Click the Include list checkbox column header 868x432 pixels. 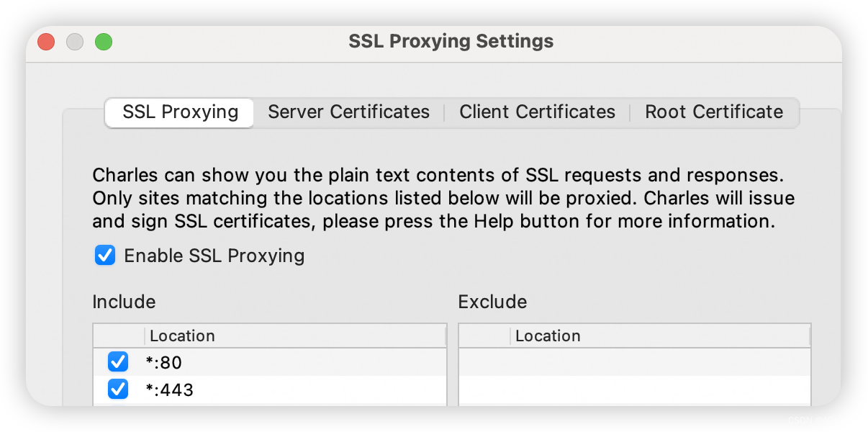coord(119,336)
